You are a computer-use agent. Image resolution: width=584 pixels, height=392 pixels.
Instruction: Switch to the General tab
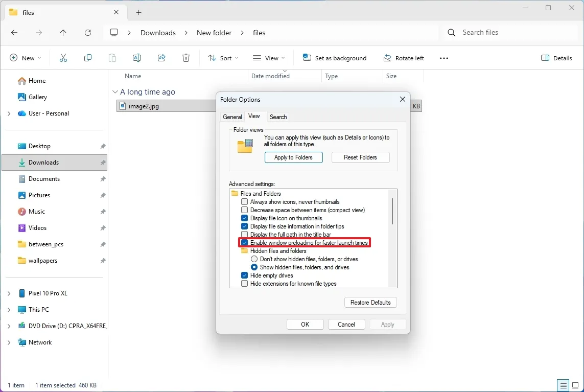pyautogui.click(x=232, y=117)
